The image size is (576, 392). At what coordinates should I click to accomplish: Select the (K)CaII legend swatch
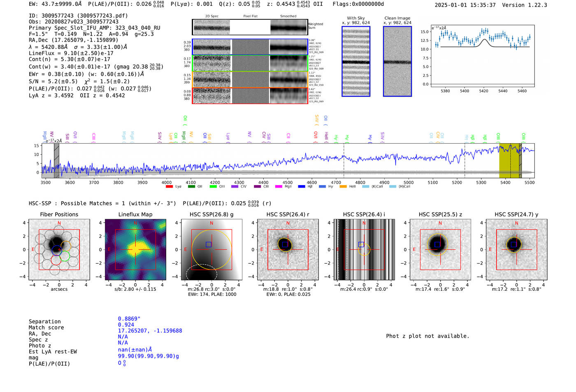[x=365, y=186]
